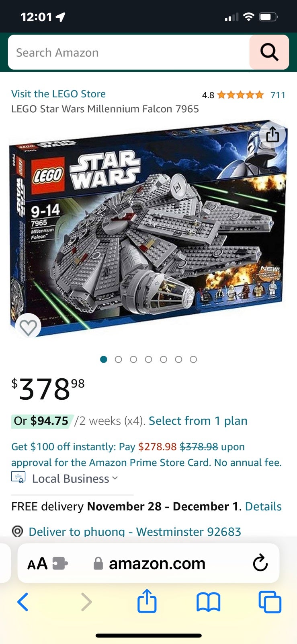The width and height of the screenshot is (297, 644).
Task: Open the 711 ratings count
Action: [278, 95]
